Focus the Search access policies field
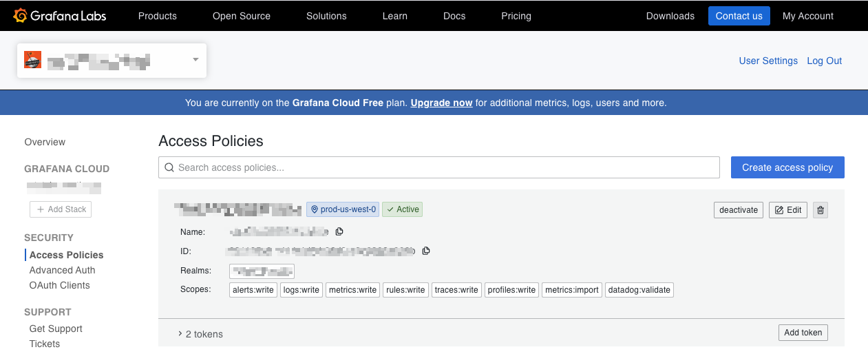The image size is (868, 354). [x=439, y=167]
